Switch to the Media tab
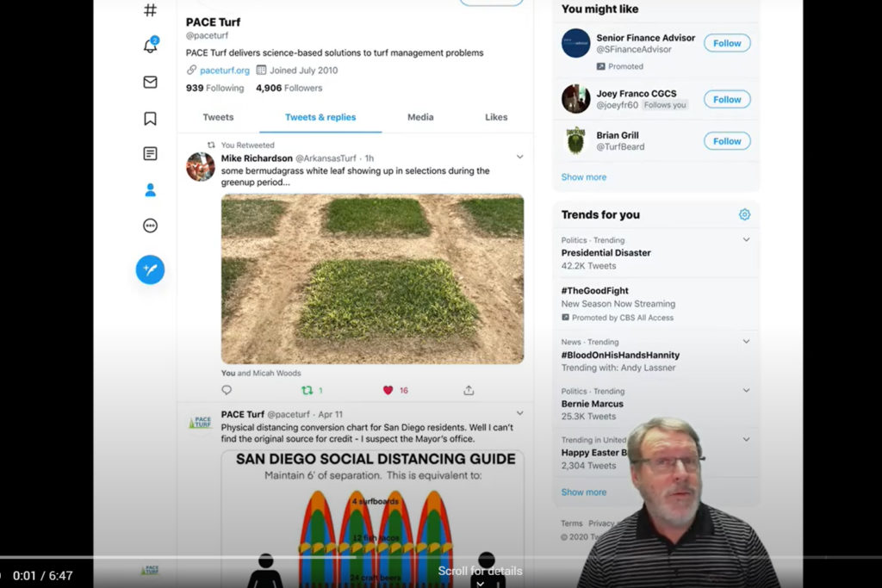 pyautogui.click(x=420, y=117)
